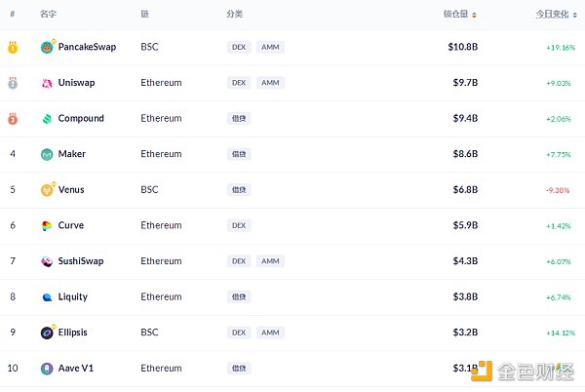Click the Venus logo icon
The width and height of the screenshot is (585, 392).
[47, 190]
